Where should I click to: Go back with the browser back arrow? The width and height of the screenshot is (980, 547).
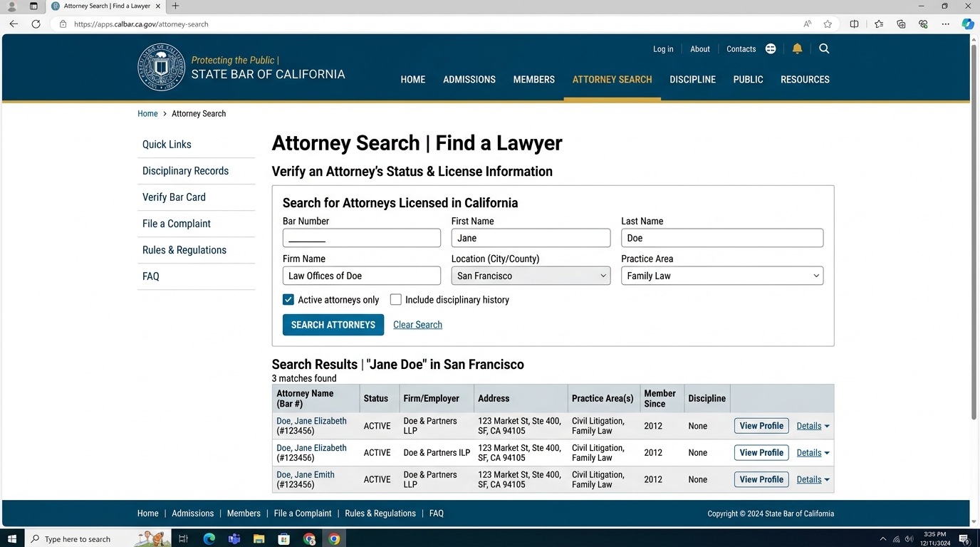pos(14,24)
